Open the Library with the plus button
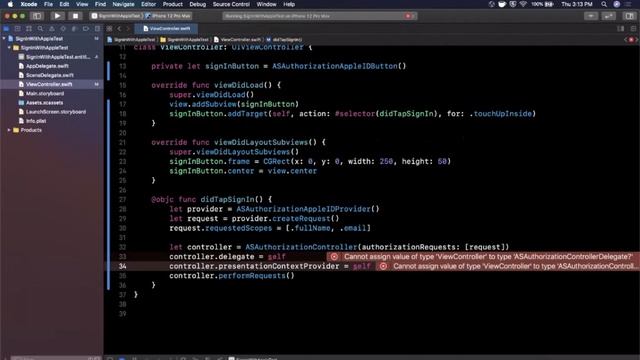Viewport: 640px width, 360px height. (591, 16)
